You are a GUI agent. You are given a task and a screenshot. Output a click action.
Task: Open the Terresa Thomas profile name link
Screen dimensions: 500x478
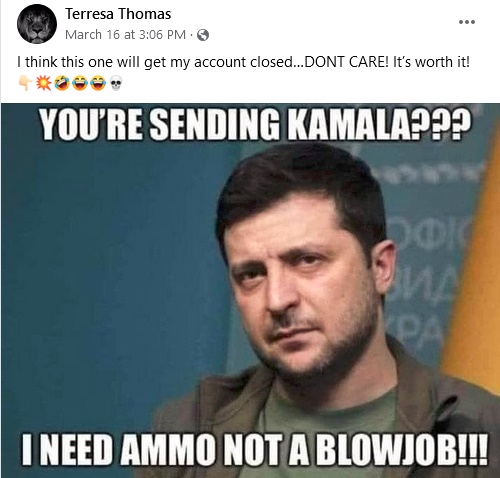[118, 14]
